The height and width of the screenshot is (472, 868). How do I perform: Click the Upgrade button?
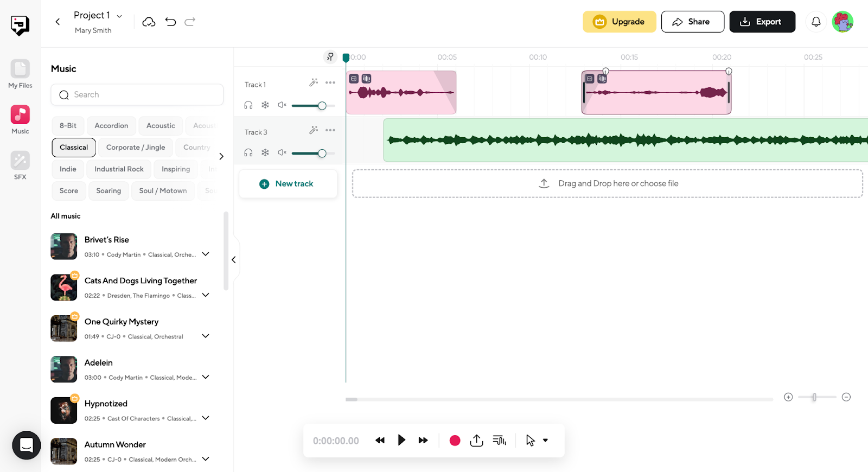pyautogui.click(x=620, y=22)
